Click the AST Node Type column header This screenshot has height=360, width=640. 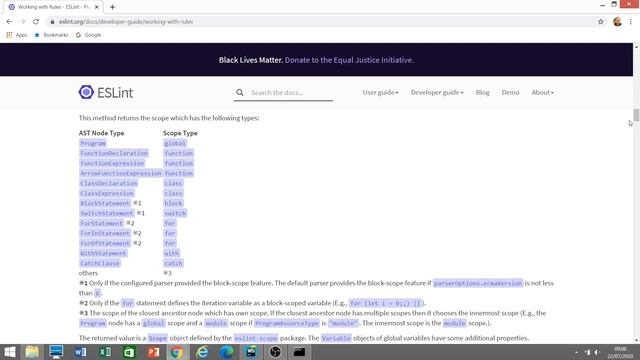point(101,133)
